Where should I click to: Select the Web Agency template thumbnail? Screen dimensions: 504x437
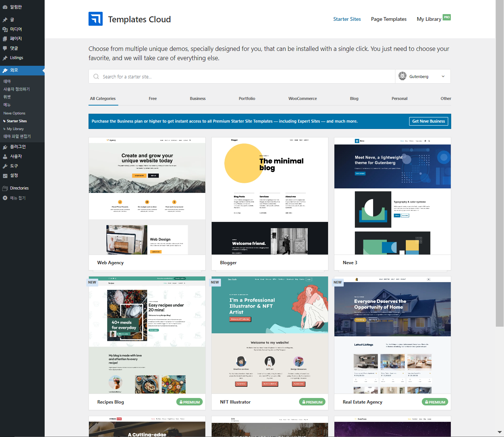(x=147, y=196)
